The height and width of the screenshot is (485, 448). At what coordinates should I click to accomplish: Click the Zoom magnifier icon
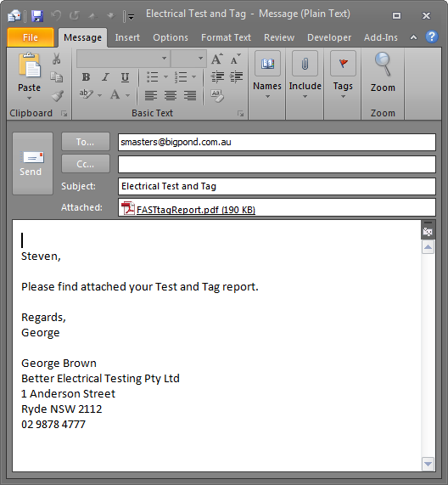click(383, 65)
